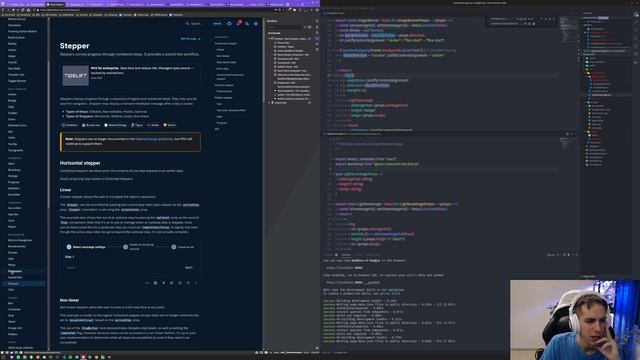Open the more options menu of the Linear demo
Image resolution: width=640 pixels, height=360 pixels.
[196, 283]
